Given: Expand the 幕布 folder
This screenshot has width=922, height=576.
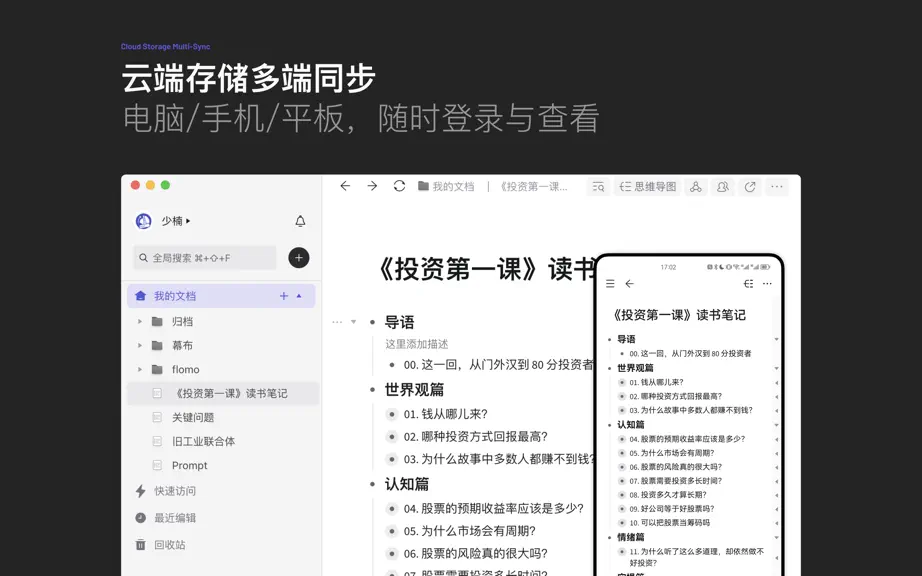Looking at the screenshot, I should (x=139, y=346).
